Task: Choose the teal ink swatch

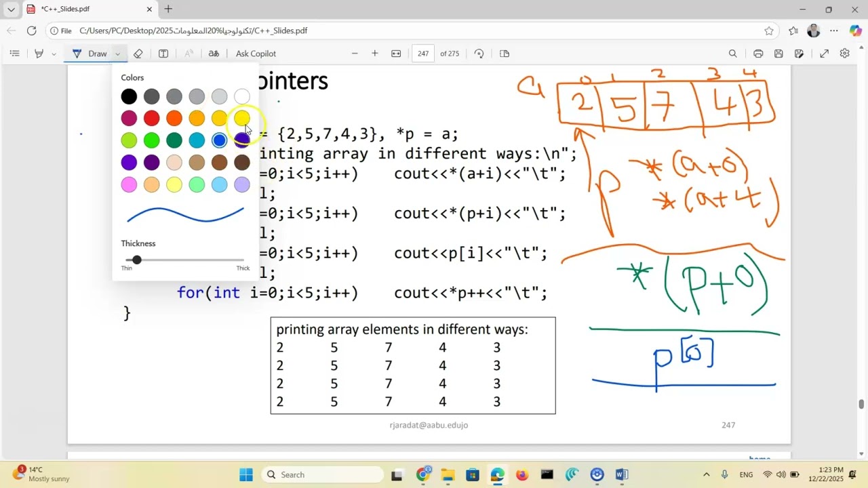Action: point(197,140)
